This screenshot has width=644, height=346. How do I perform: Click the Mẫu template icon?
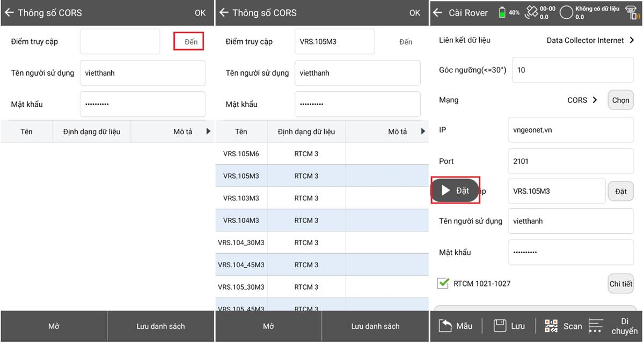tap(445, 326)
